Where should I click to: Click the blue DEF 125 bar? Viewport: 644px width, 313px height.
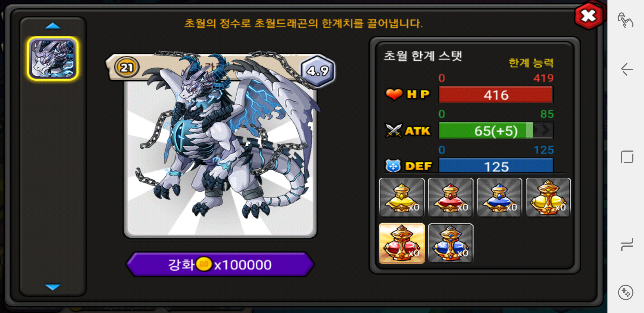pyautogui.click(x=496, y=166)
